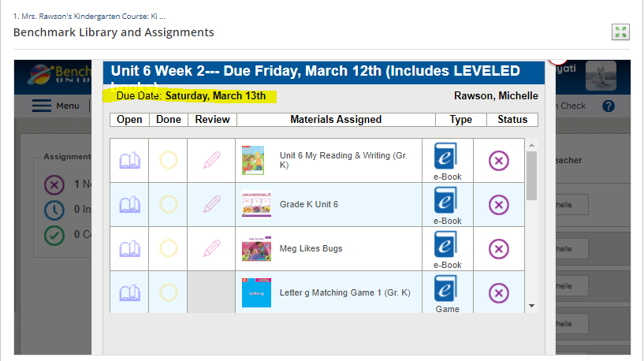Open Unit 6 My Reading & Writing book icon
Image resolution: width=644 pixels, height=361 pixels.
point(130,161)
